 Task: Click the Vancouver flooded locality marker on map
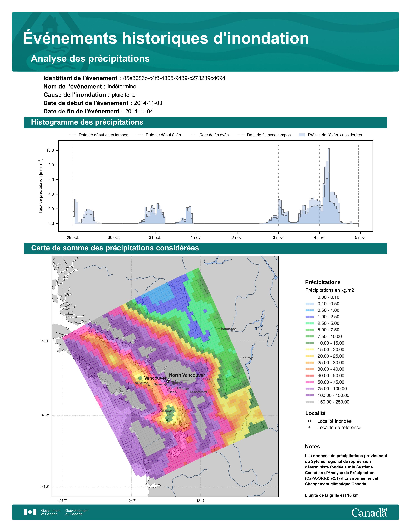[168, 382]
